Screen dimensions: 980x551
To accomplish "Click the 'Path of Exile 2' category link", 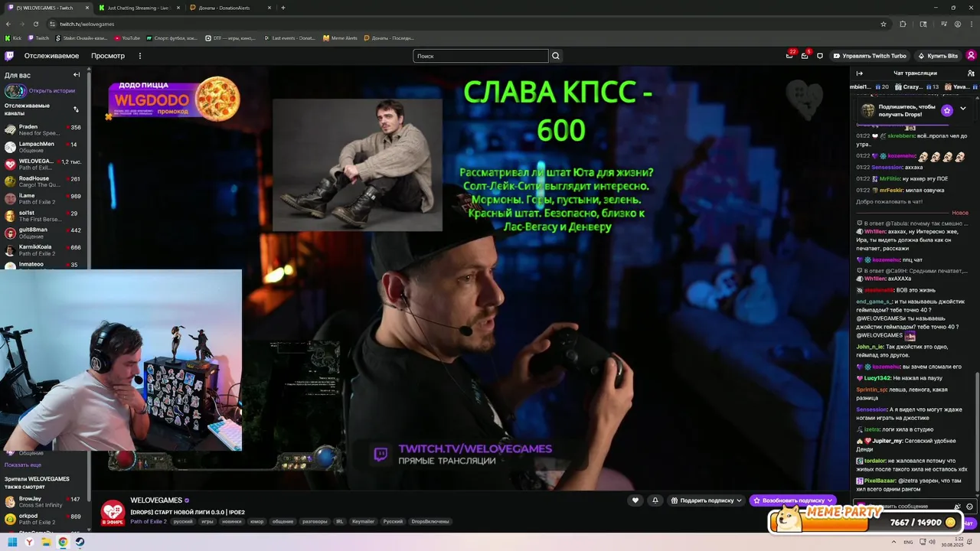I will pyautogui.click(x=149, y=521).
